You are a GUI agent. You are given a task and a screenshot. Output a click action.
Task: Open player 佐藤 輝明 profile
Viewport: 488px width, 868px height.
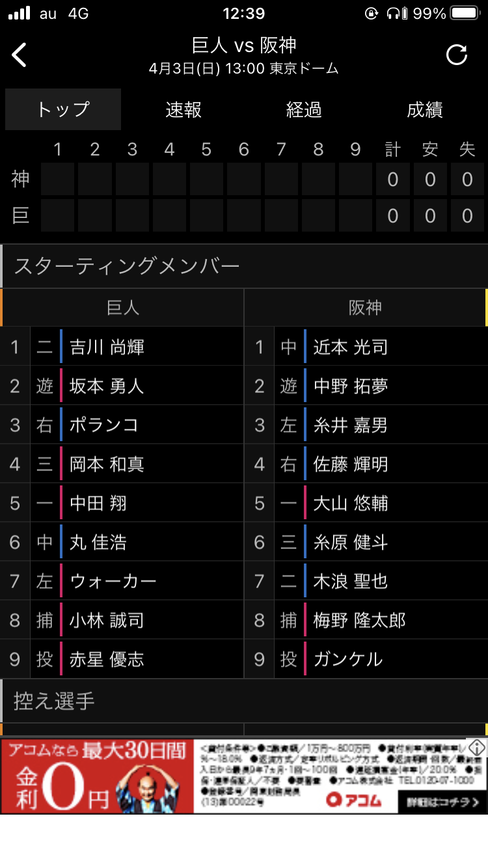pyautogui.click(x=351, y=464)
